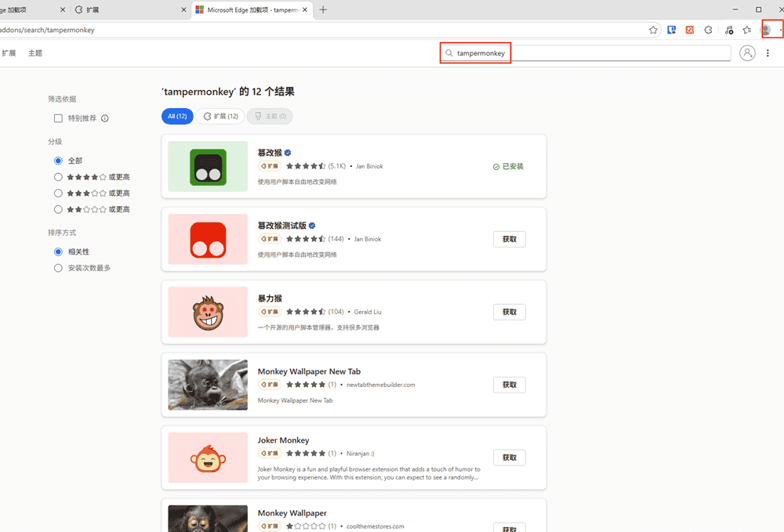Enable the 特别推荐 checkbox

58,118
